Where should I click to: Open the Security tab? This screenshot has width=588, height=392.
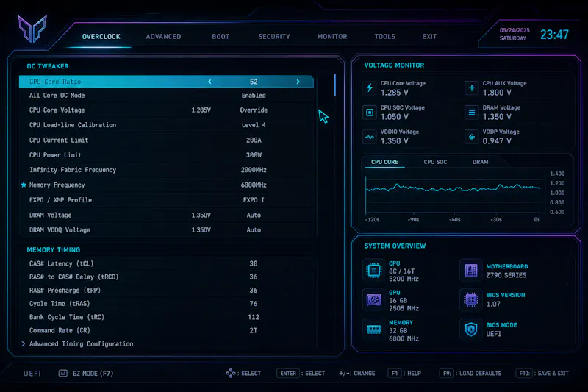pos(274,36)
